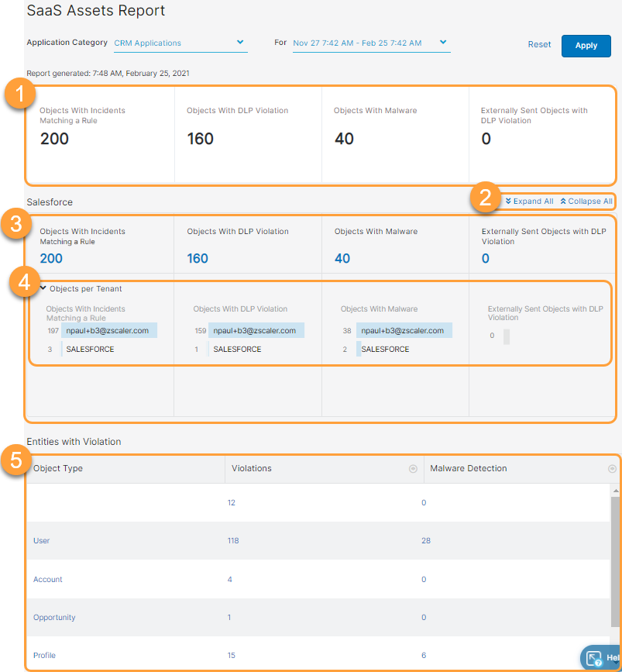
Task: Open the filter icon on Violations column
Action: 413,468
